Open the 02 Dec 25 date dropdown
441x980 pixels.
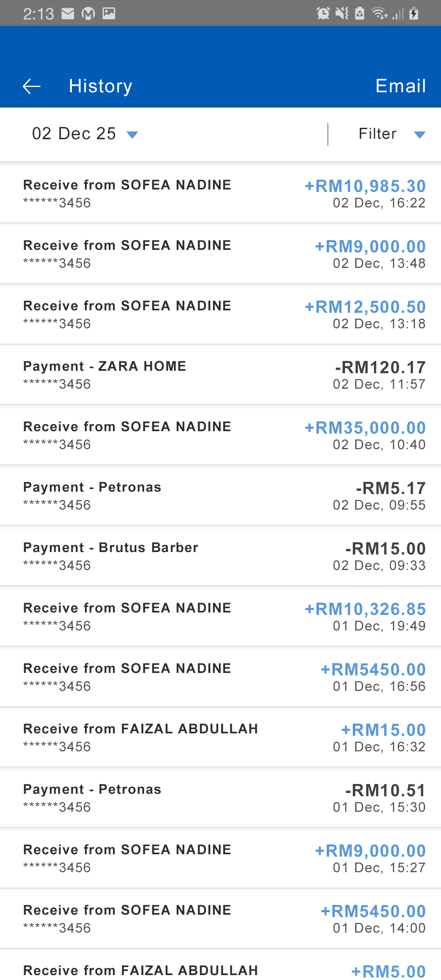tap(85, 134)
